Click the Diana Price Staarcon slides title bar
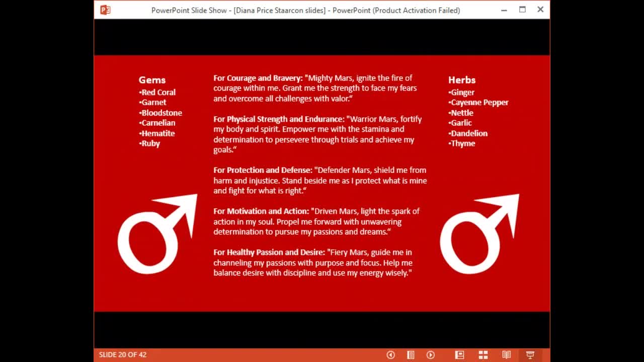 tap(305, 10)
